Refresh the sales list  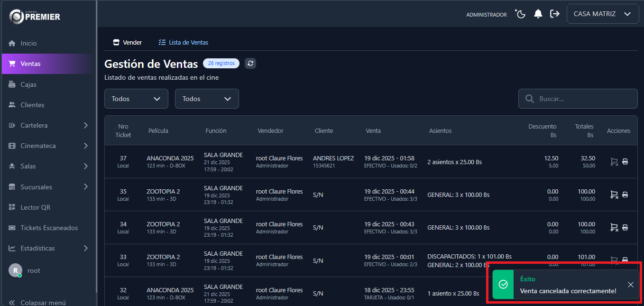[x=250, y=64]
